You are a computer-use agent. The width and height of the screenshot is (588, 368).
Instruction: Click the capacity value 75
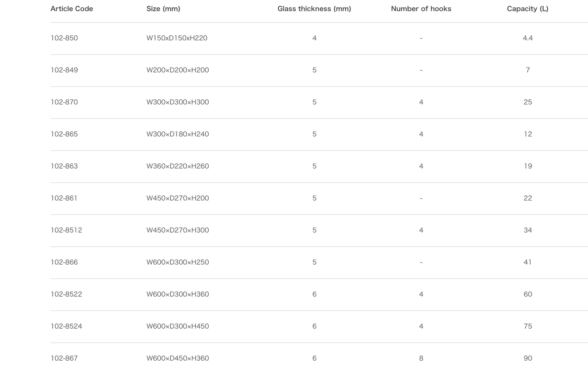(x=528, y=326)
